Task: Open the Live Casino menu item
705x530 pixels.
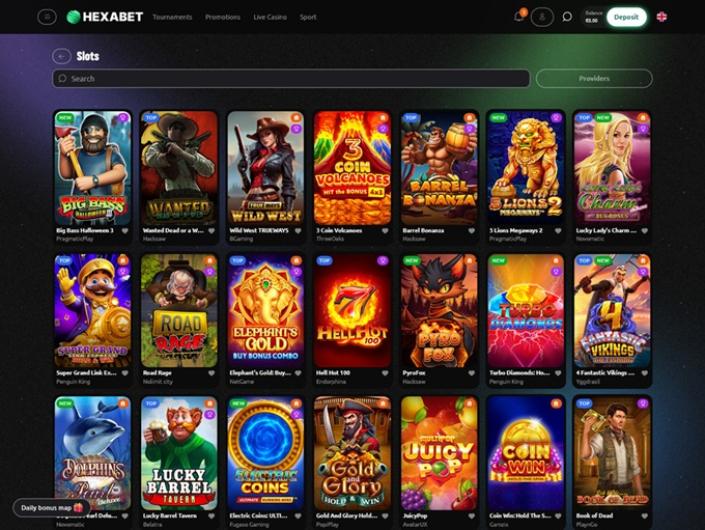Action: pos(270,17)
